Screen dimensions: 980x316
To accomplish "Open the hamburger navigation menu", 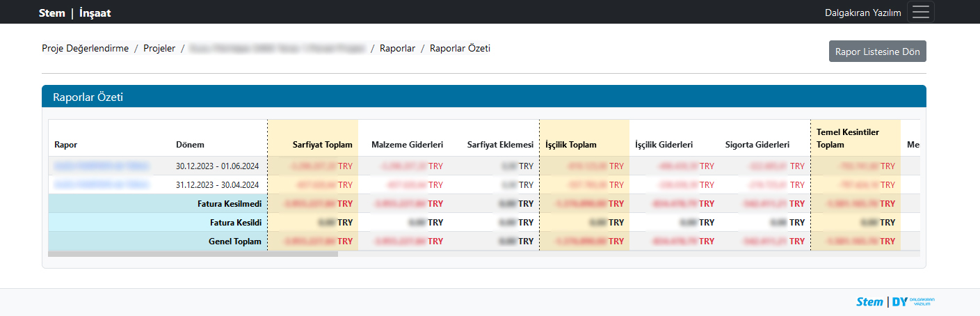I will pyautogui.click(x=920, y=13).
